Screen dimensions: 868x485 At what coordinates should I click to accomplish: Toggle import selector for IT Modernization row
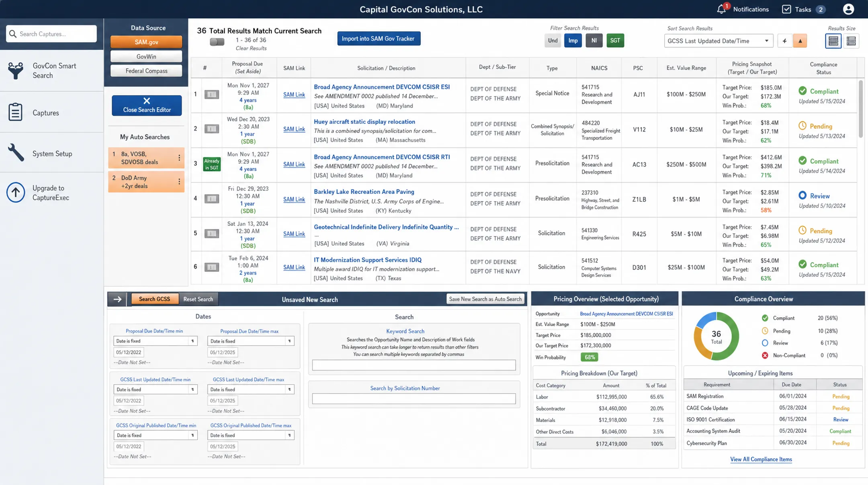pyautogui.click(x=211, y=267)
